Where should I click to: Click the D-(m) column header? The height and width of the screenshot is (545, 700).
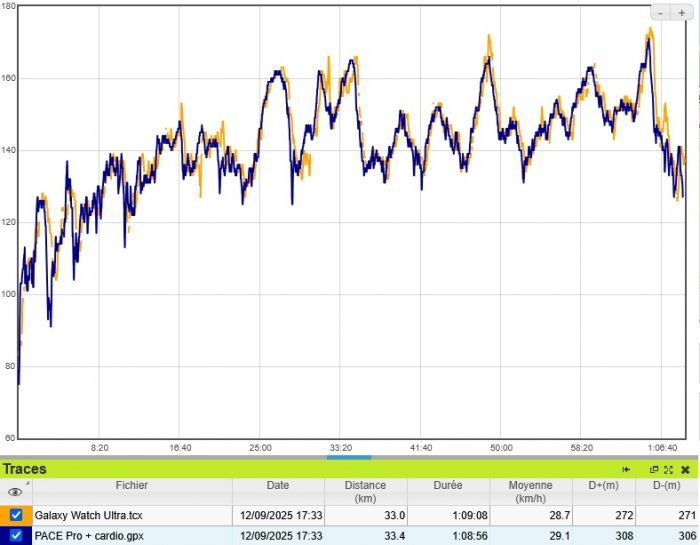pyautogui.click(x=666, y=486)
